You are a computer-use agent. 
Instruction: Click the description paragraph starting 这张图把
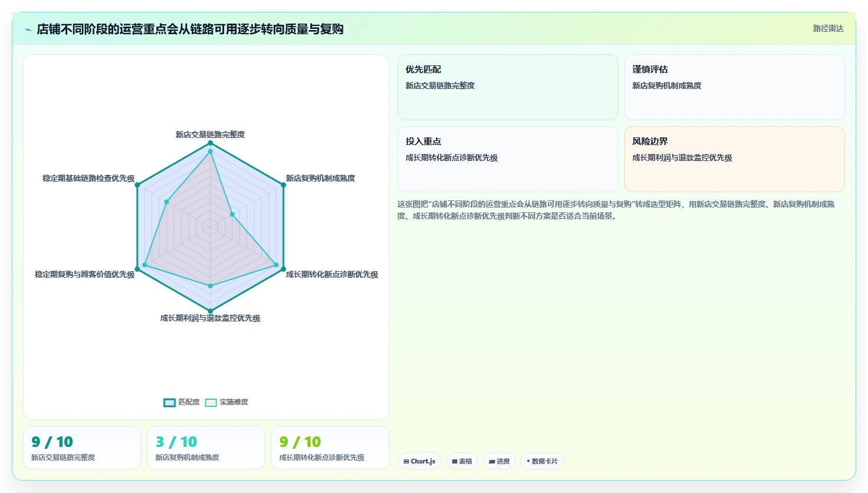click(616, 210)
